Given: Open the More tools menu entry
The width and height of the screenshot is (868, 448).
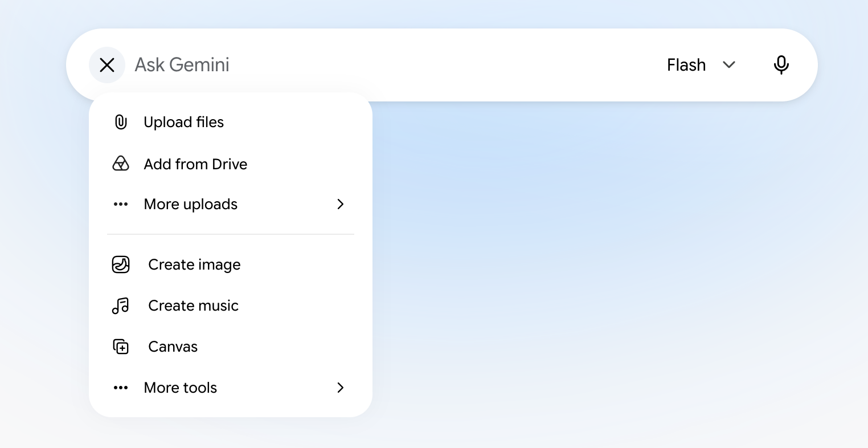Looking at the screenshot, I should [x=231, y=388].
